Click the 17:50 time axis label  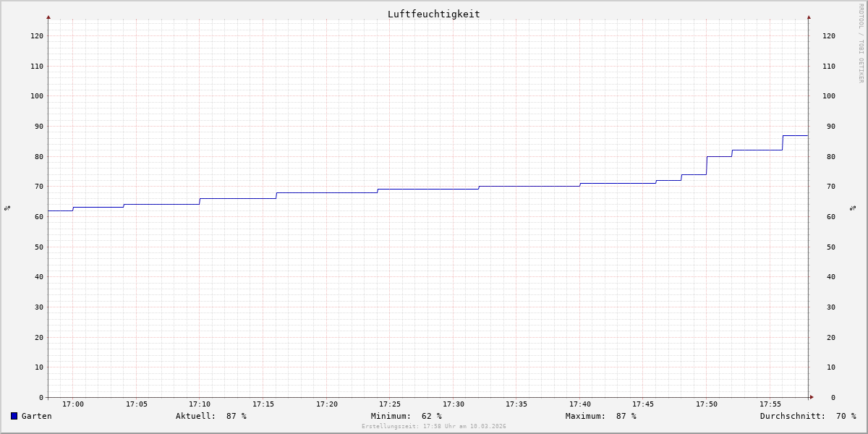tap(707, 404)
